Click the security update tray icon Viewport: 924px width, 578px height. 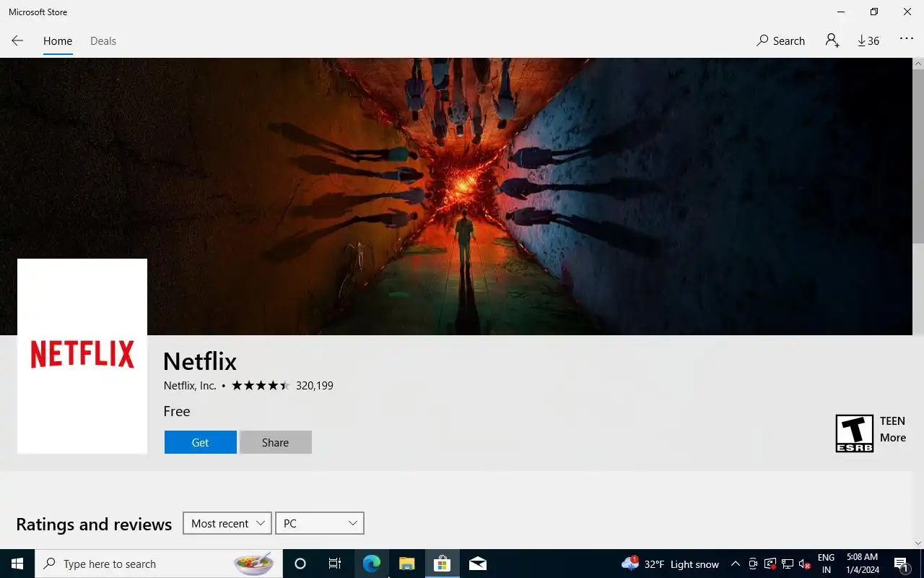click(770, 564)
